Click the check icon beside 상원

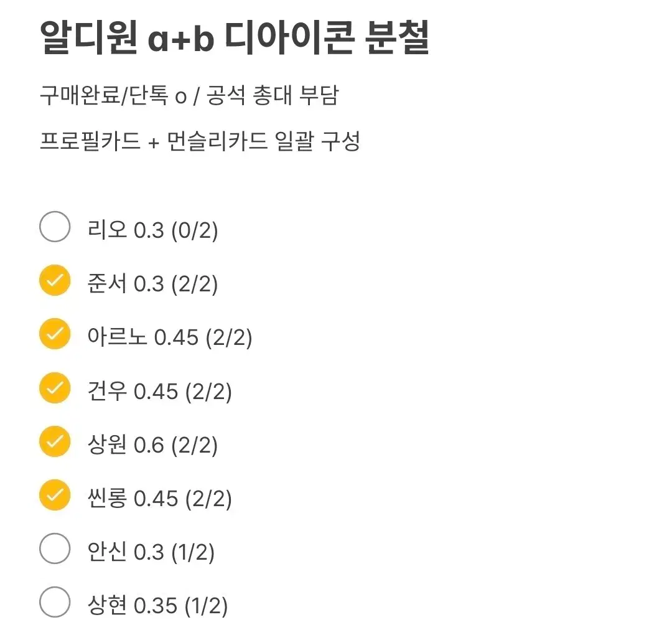54,441
